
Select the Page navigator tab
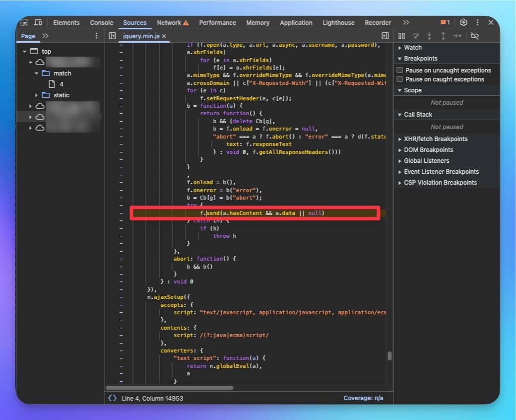[x=28, y=36]
